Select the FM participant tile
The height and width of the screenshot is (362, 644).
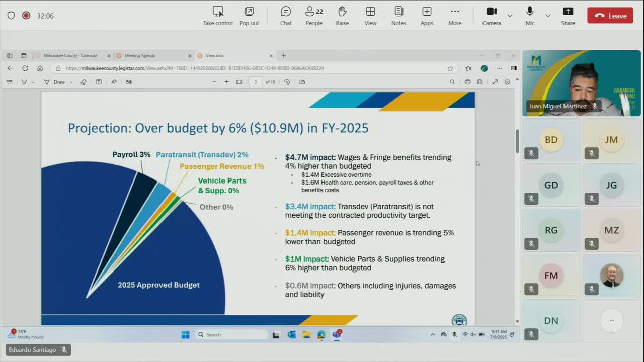tap(551, 275)
